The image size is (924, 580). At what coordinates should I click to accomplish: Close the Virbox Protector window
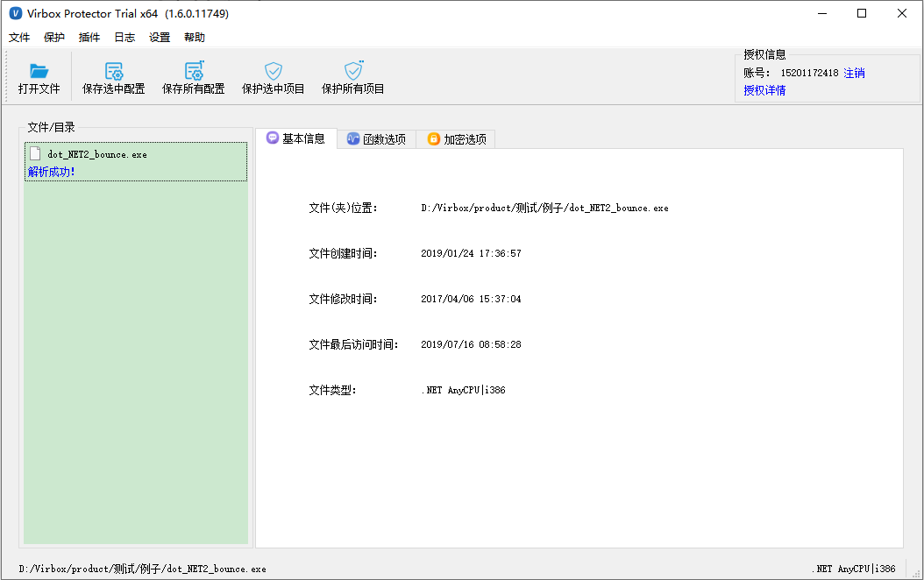coord(901,13)
